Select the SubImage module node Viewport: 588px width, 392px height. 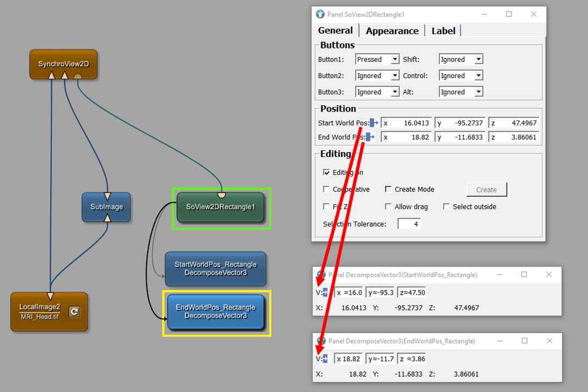point(106,207)
